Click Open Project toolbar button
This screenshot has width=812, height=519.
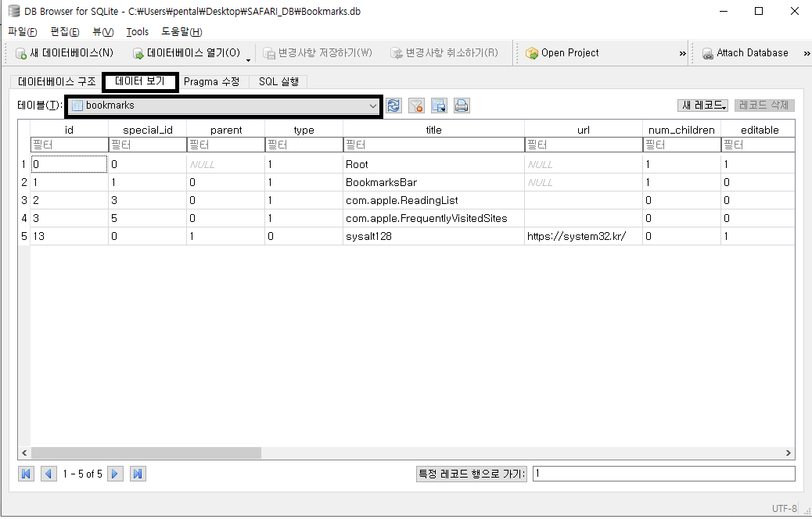point(562,53)
